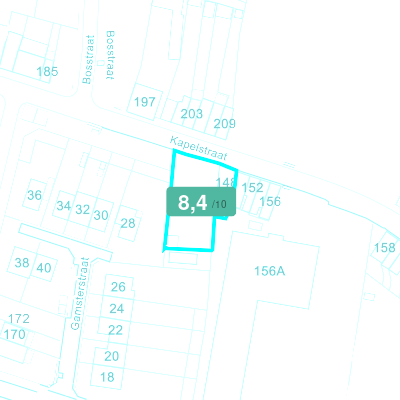This screenshot has width=400, height=400.
Task: Click house number 40
Action: 44,268
